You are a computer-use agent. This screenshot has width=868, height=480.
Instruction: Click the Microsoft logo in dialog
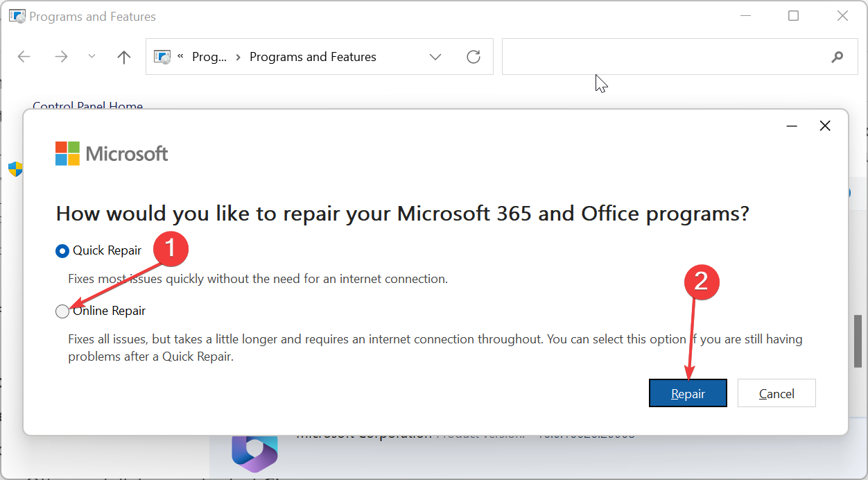click(x=112, y=153)
